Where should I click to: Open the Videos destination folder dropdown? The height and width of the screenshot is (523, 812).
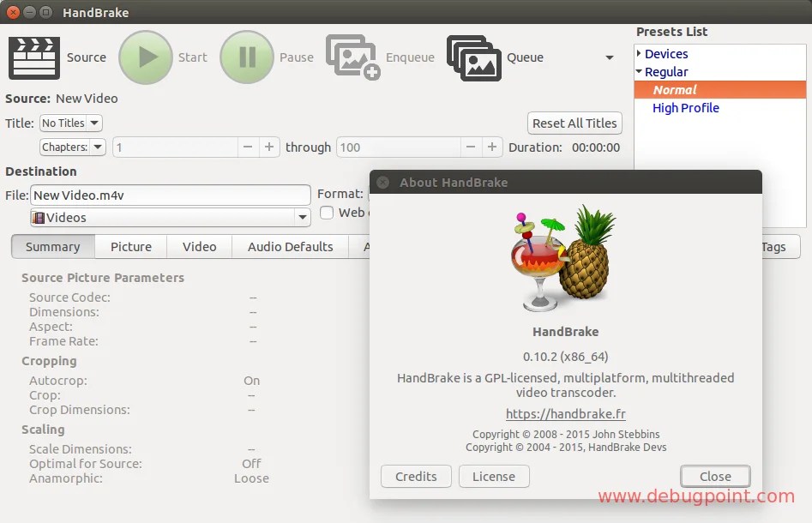pos(302,217)
